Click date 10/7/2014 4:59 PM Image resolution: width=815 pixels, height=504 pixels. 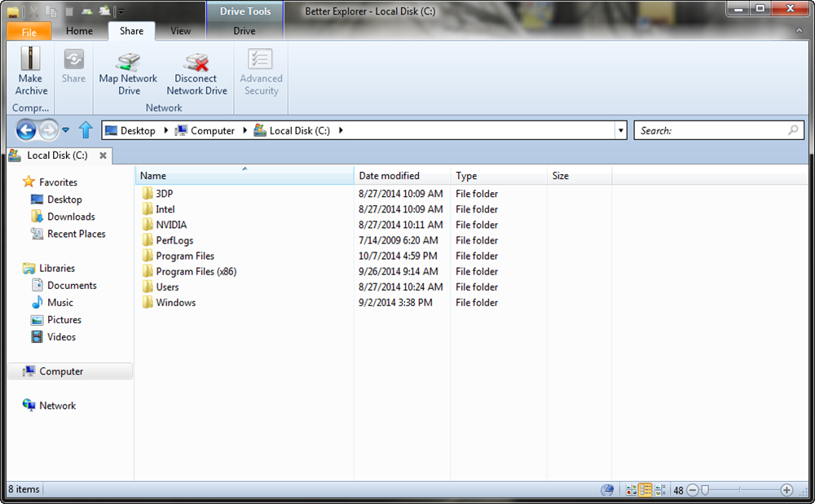[x=398, y=256]
